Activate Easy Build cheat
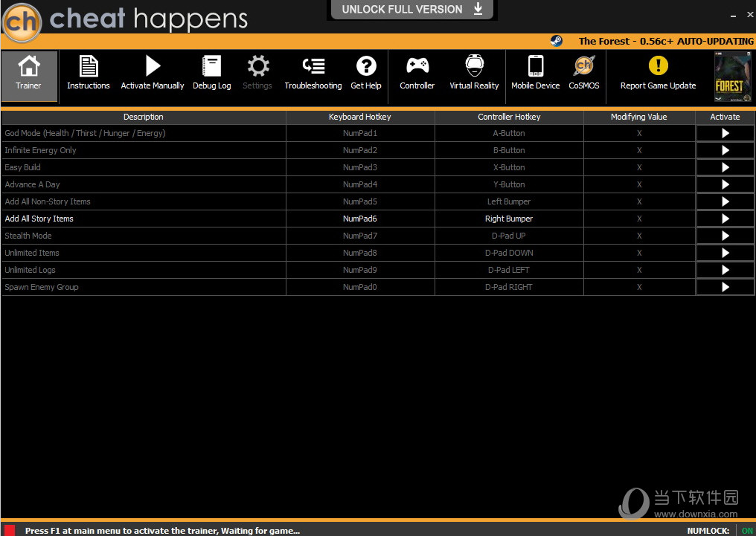This screenshot has width=756, height=536. (x=725, y=167)
